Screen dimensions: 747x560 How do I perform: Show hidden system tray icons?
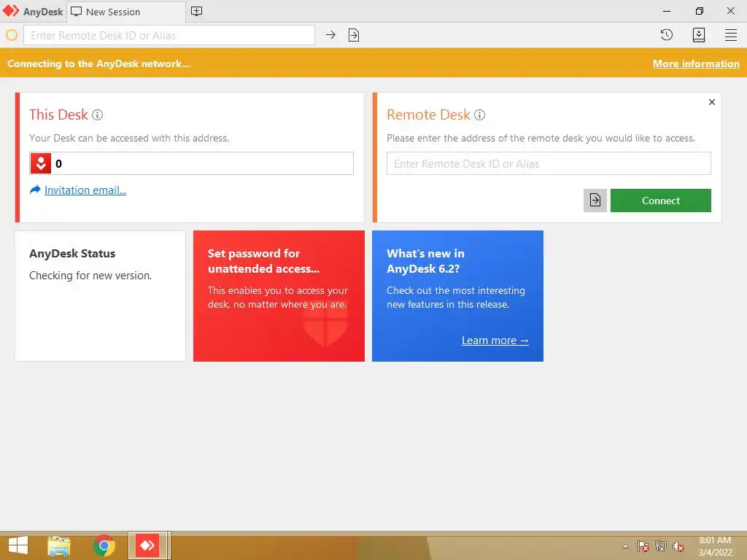point(625,546)
